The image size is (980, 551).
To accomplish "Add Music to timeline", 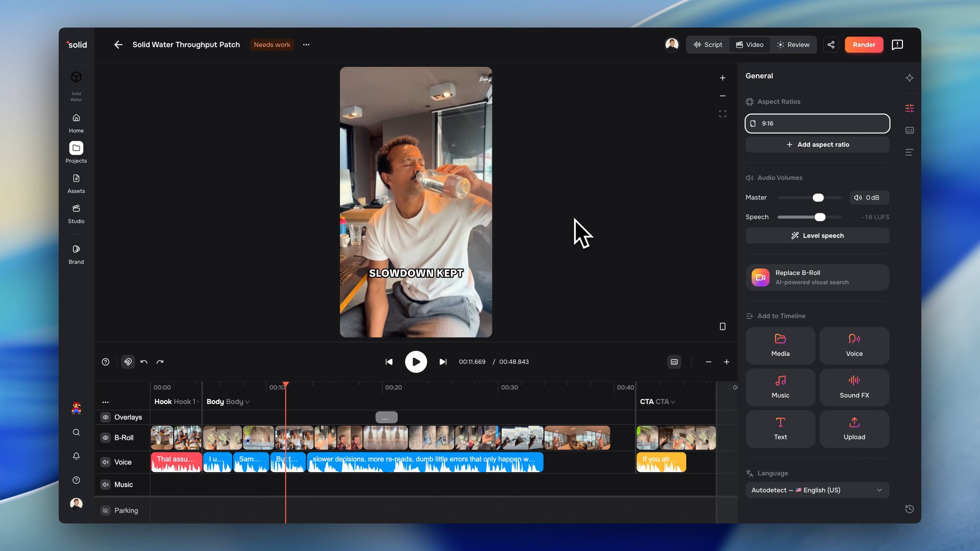I will (780, 387).
